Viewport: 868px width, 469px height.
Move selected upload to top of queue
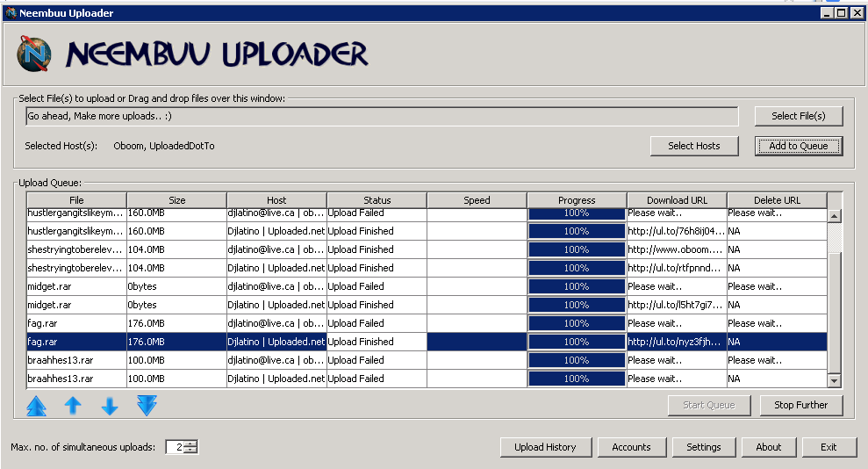point(37,406)
